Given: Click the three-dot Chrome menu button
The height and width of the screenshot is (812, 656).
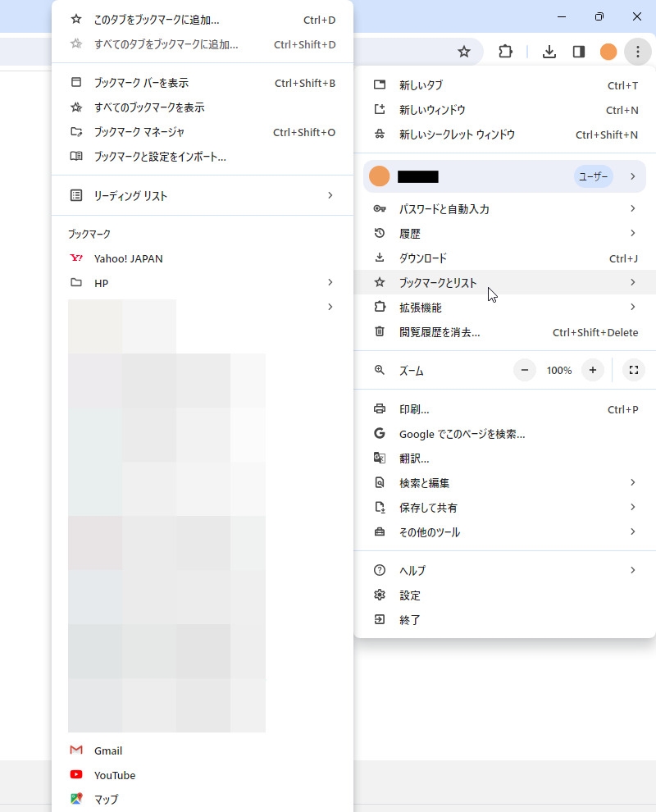Looking at the screenshot, I should pos(637,52).
